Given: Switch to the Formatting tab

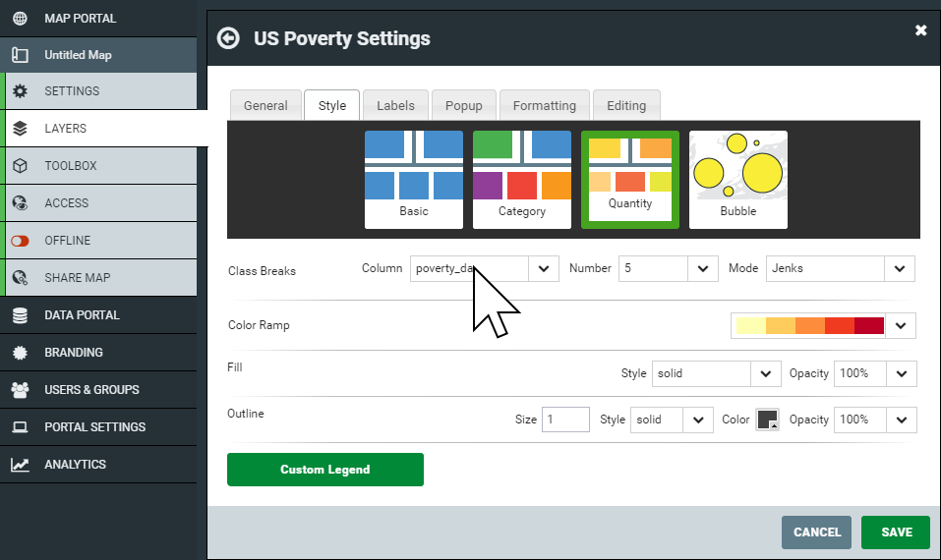Looking at the screenshot, I should point(545,105).
